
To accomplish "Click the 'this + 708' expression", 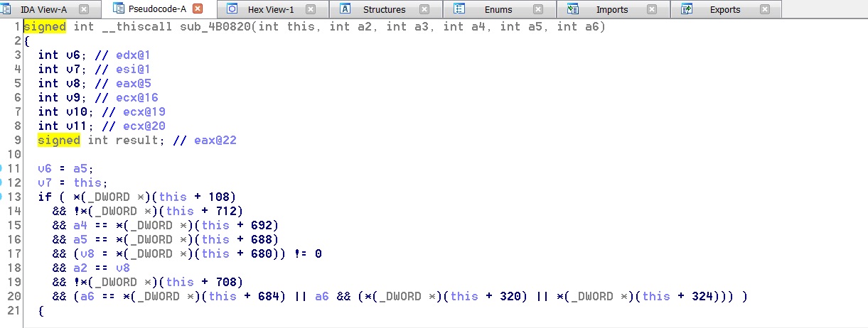I will 205,282.
